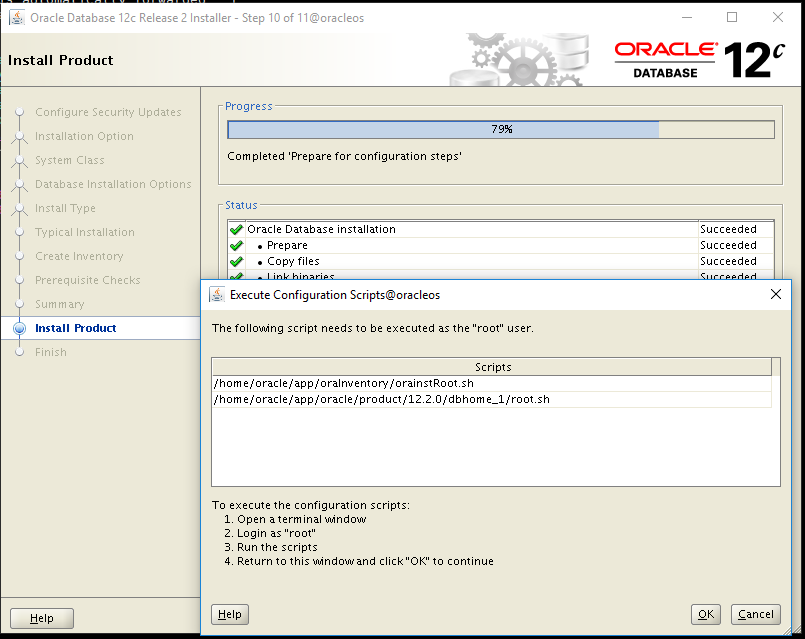
Task: Select System Class step
Action: tap(70, 160)
